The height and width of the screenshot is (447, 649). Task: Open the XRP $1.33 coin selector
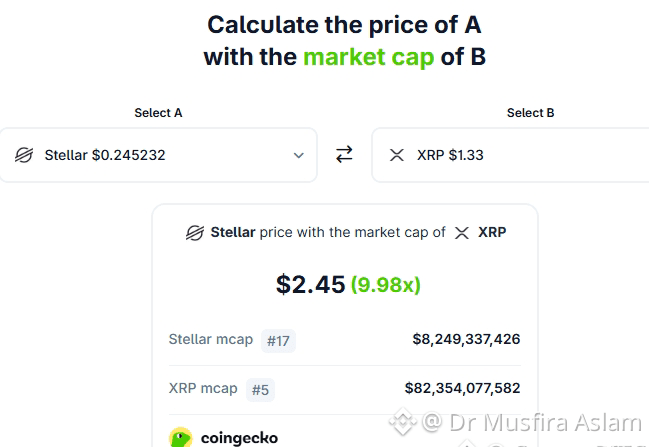click(x=510, y=155)
